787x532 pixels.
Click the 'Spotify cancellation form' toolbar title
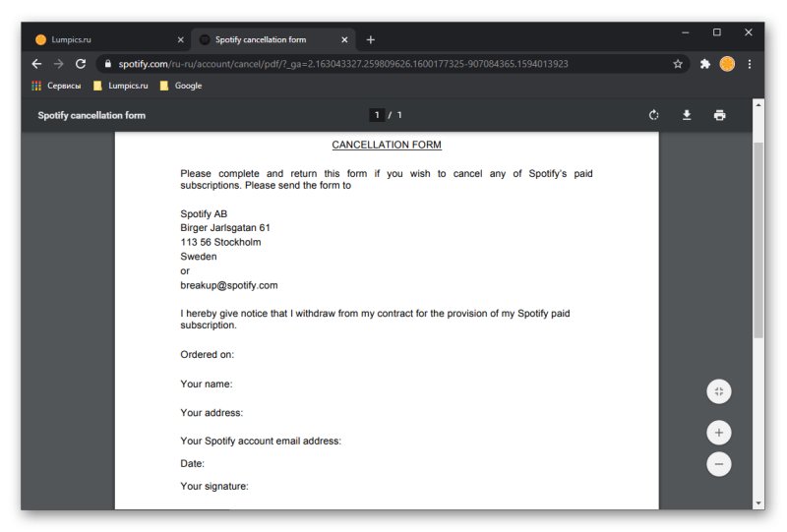point(91,115)
